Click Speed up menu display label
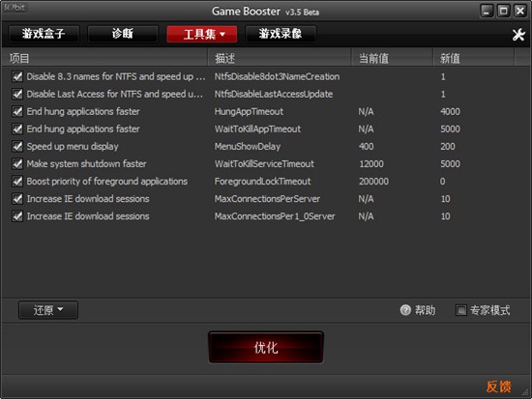 (x=73, y=147)
